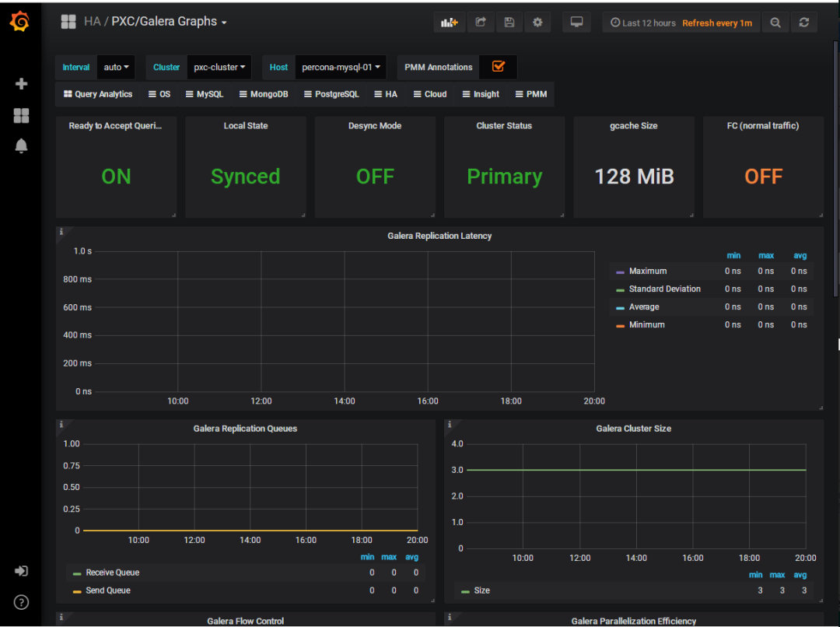The image size is (840, 627).
Task: Click the Galera Replication Latency panel title
Action: (439, 236)
